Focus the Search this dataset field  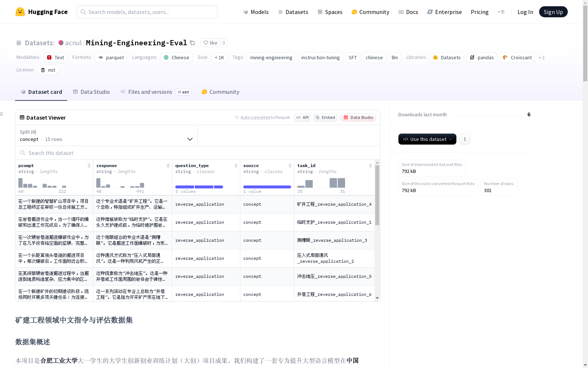tap(198, 153)
